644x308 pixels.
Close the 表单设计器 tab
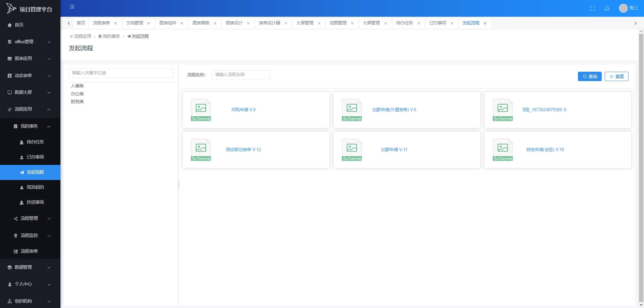coord(286,23)
